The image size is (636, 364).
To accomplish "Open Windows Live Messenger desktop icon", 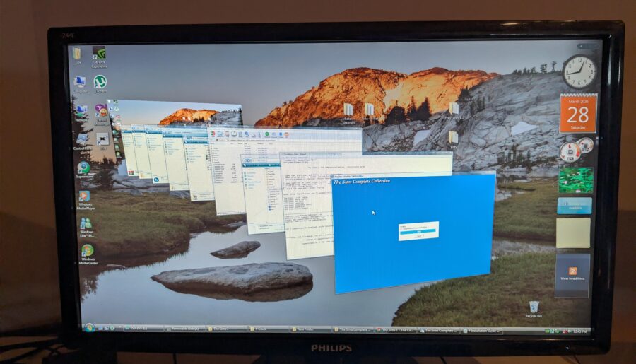I will click(86, 223).
